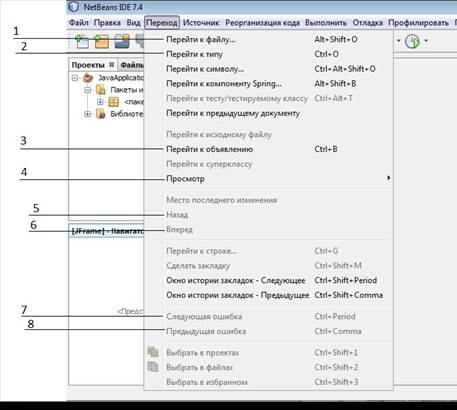Choose Перейти к объявлению entry

[269, 149]
